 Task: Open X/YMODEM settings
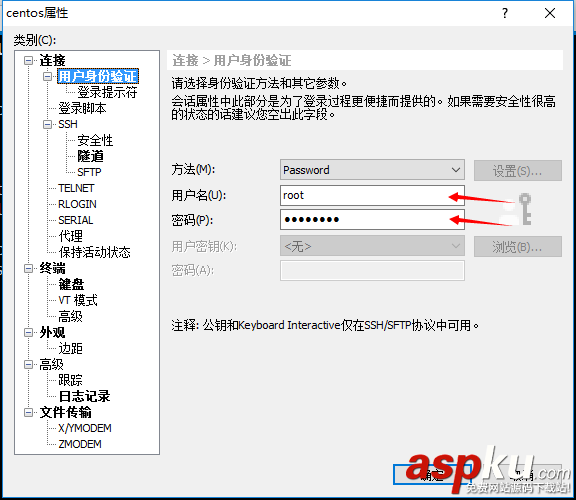pyautogui.click(x=85, y=428)
